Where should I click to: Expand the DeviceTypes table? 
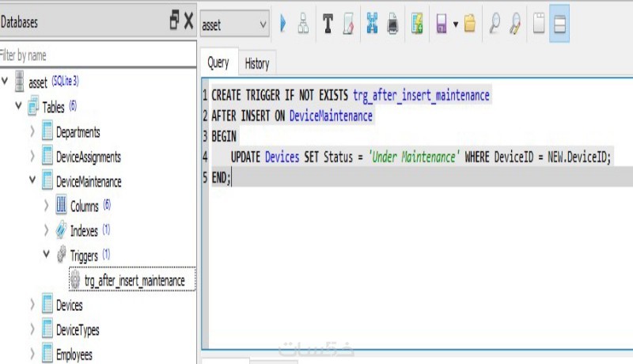[x=32, y=329]
